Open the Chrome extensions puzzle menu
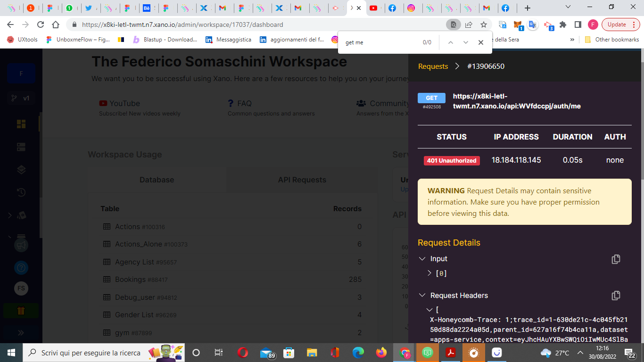Image resolution: width=644 pixels, height=362 pixels. 563,25
